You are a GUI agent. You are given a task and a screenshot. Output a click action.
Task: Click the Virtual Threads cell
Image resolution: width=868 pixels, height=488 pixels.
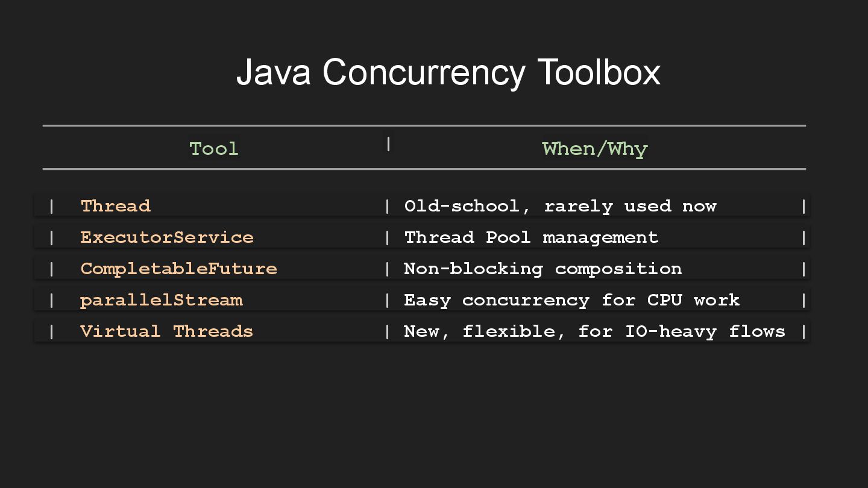pos(167,331)
